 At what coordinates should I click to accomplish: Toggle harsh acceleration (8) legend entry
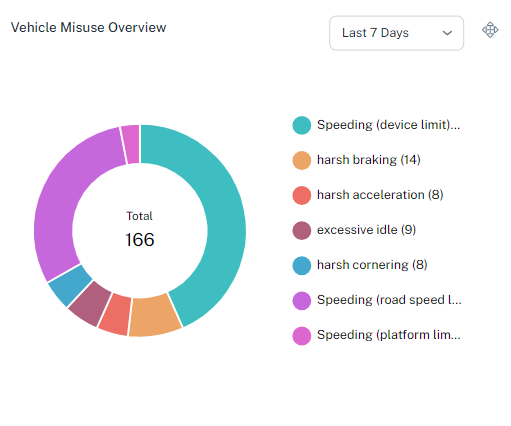point(368,195)
